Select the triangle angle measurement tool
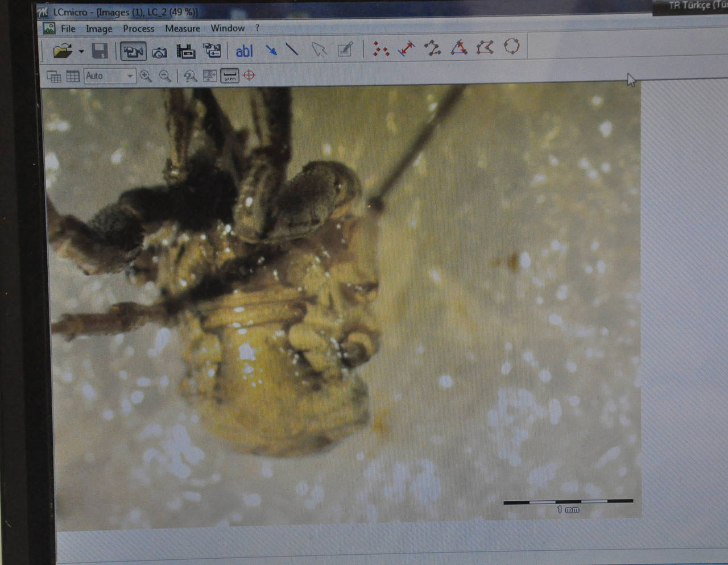The width and height of the screenshot is (728, 565). tap(459, 48)
